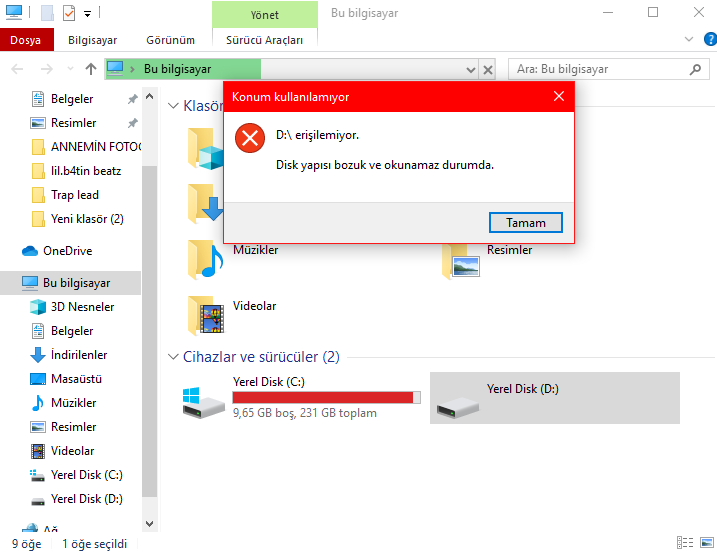Click navigation pane scroll up arrow
This screenshot has width=717, height=552.
point(150,96)
